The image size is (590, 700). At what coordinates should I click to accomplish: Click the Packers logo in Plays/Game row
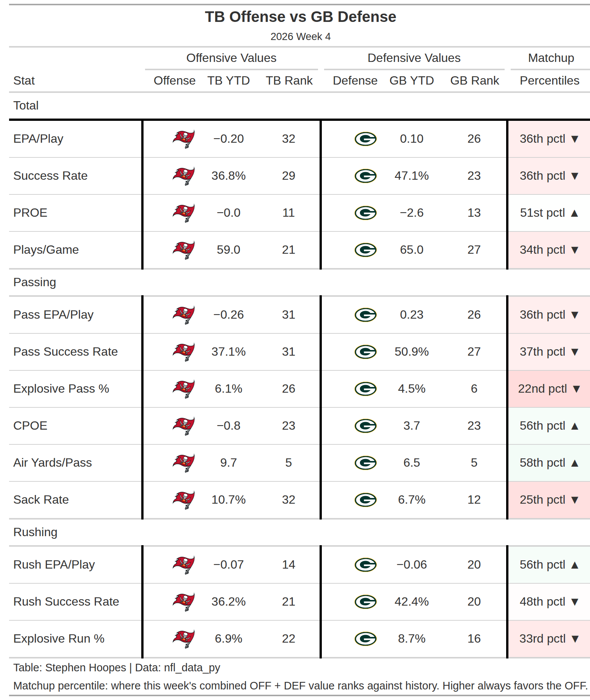[x=366, y=250]
